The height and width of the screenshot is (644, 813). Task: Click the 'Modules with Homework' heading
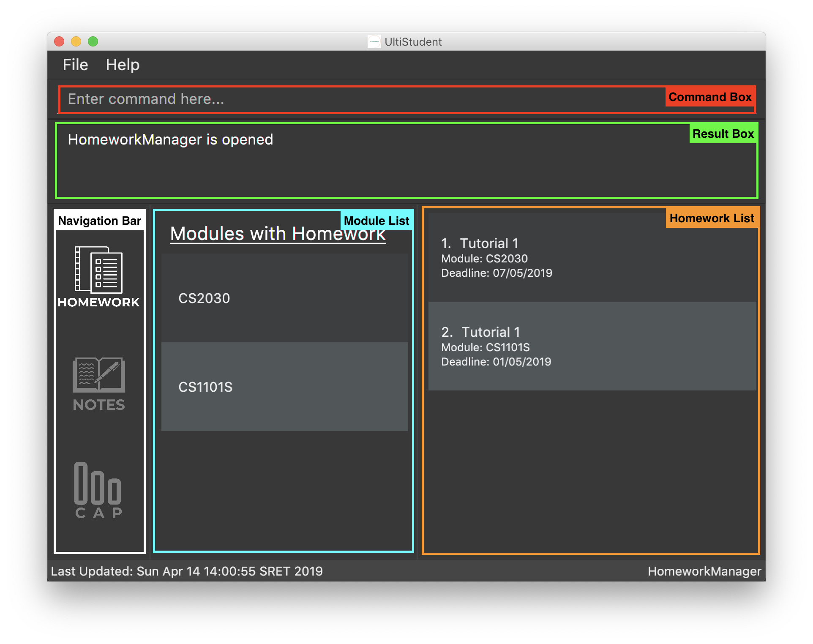[278, 234]
